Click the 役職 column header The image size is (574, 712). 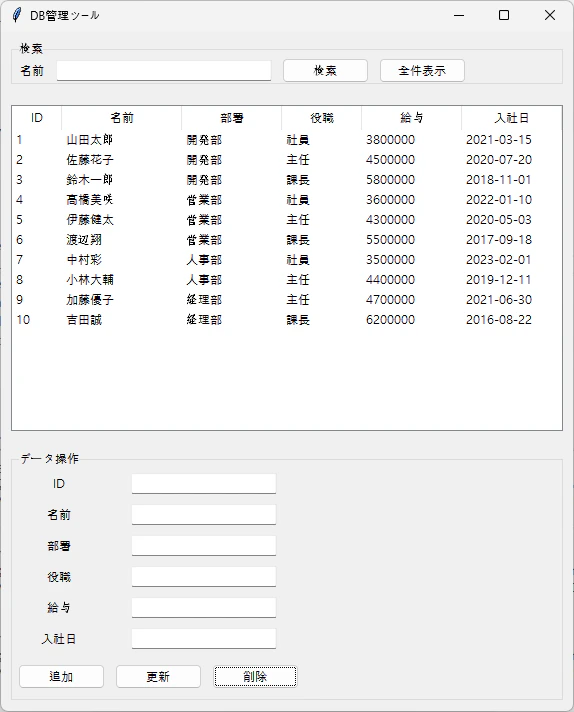tap(322, 118)
